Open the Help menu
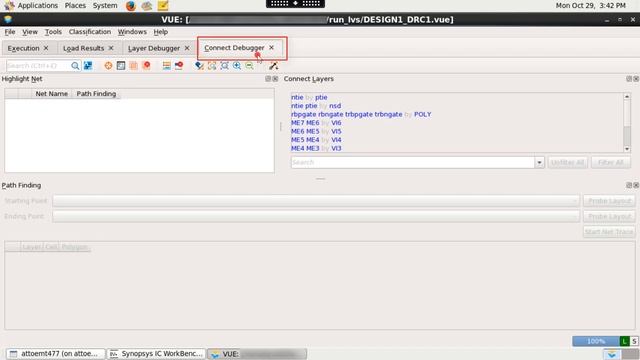Screen dimensions: 640x360 (x=161, y=32)
